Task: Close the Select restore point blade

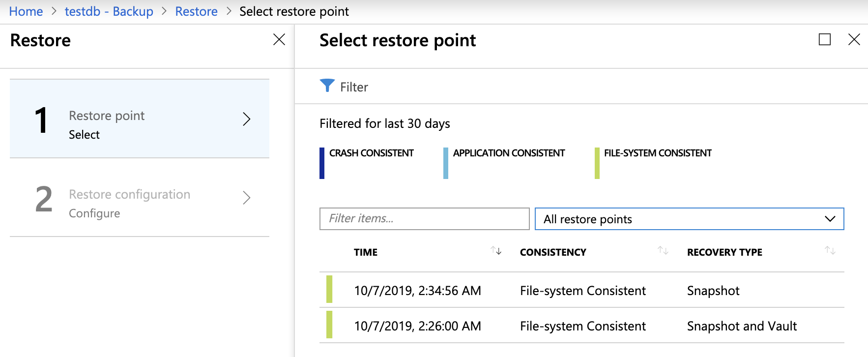Action: pos(854,39)
